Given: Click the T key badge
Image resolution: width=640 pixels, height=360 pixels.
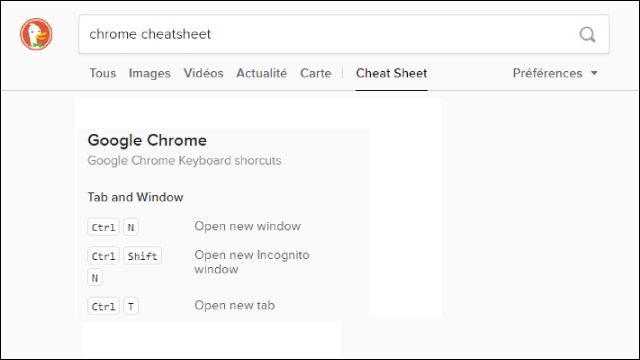Looking at the screenshot, I should 131,306.
